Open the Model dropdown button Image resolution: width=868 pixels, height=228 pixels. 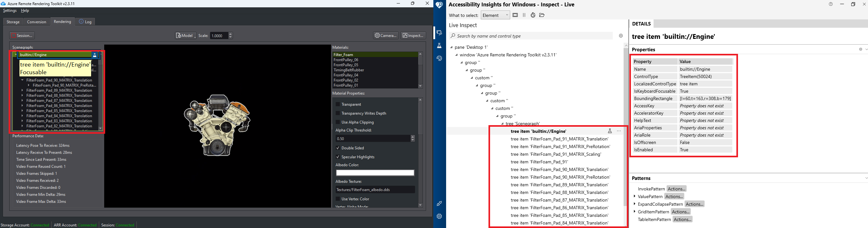[186, 36]
